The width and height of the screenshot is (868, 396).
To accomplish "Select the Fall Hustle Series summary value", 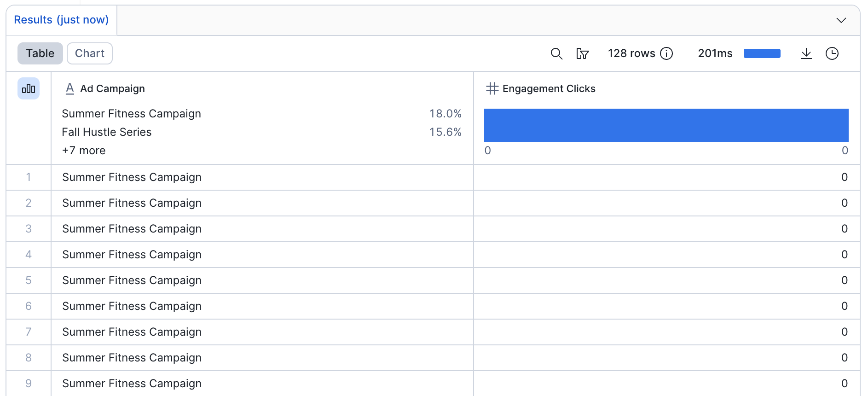I will (x=107, y=132).
